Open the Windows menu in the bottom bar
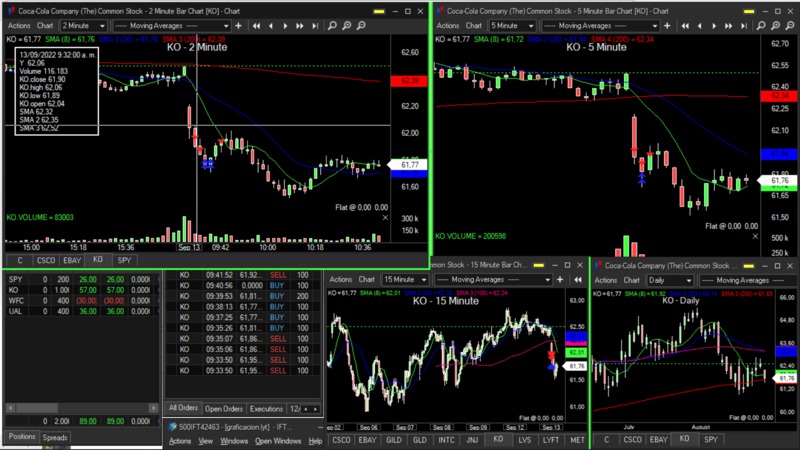 [x=234, y=441]
